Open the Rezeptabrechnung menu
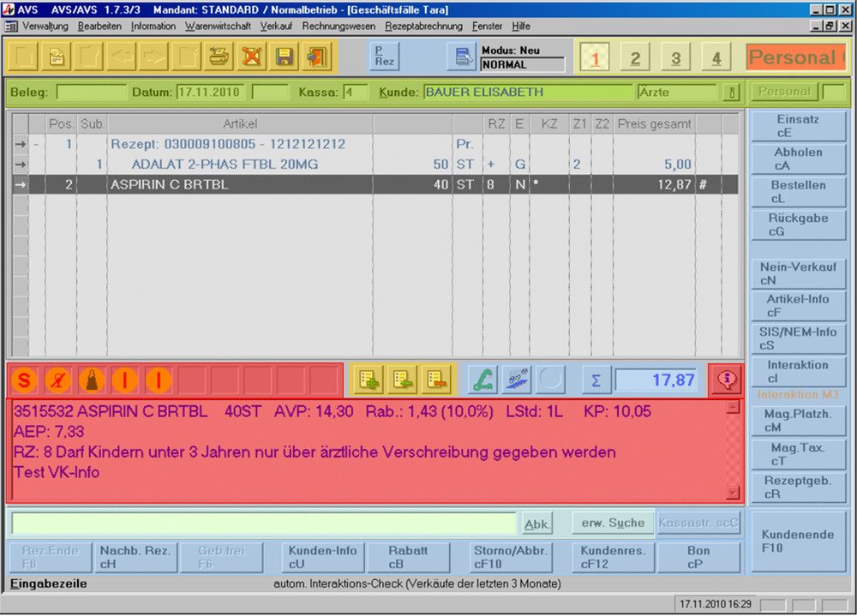857x616 pixels. click(x=423, y=27)
